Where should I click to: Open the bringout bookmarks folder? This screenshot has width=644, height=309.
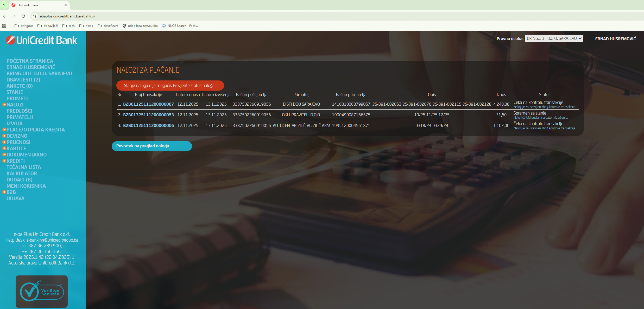tap(24, 26)
